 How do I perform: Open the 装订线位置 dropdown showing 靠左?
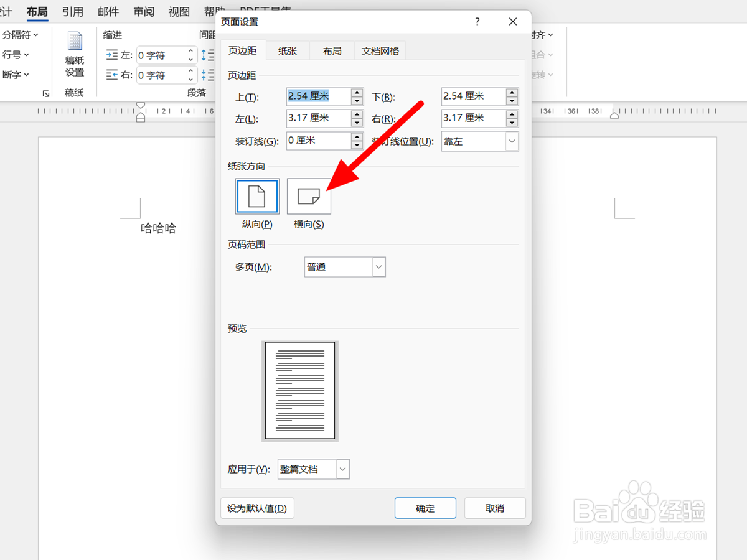click(x=512, y=141)
